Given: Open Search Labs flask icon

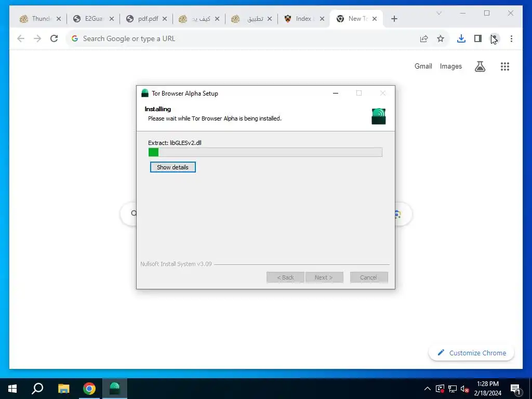Looking at the screenshot, I should click(x=480, y=66).
